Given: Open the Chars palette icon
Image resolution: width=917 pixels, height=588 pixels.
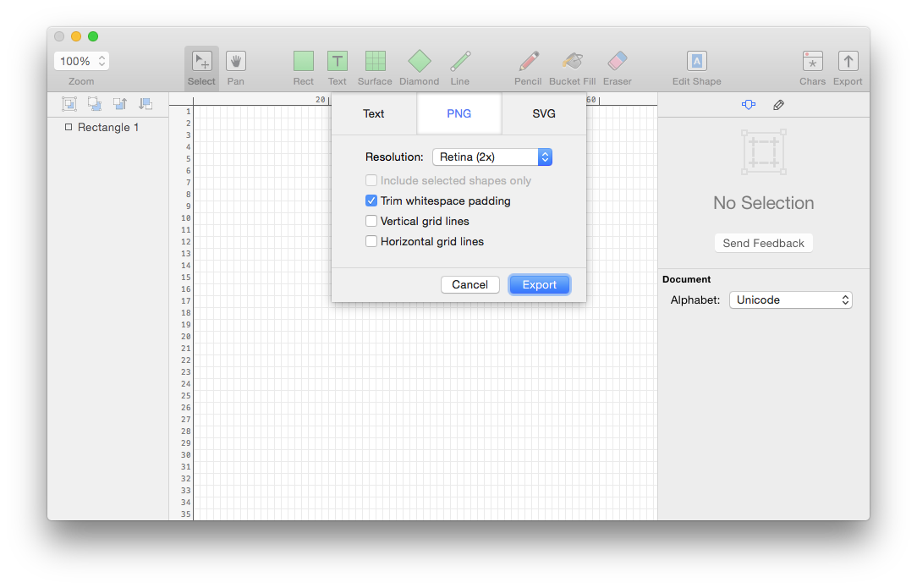Looking at the screenshot, I should tap(812, 62).
